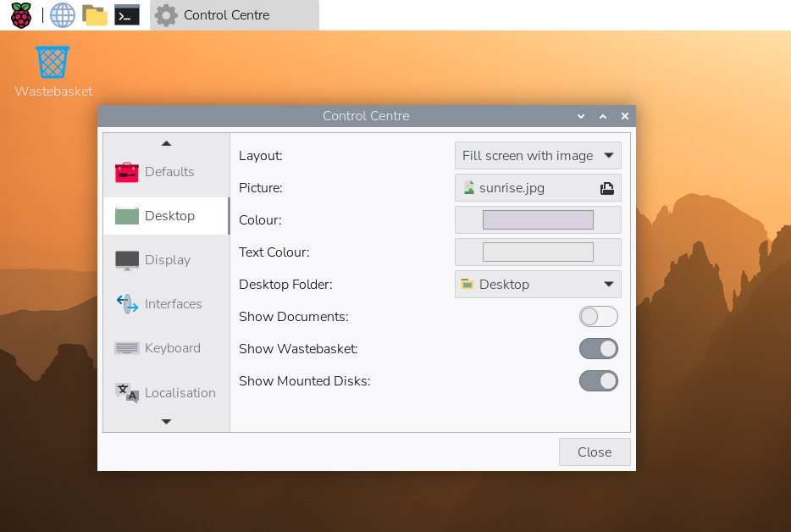Image resolution: width=791 pixels, height=532 pixels.
Task: Disable the Show Wastebasket toggle
Action: [x=598, y=348]
